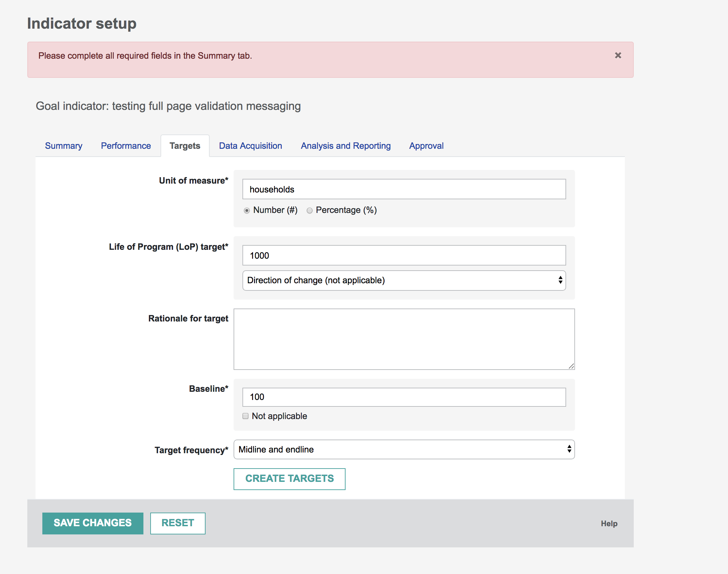728x574 pixels.
Task: Select the Number (#) radio option
Action: (x=247, y=211)
